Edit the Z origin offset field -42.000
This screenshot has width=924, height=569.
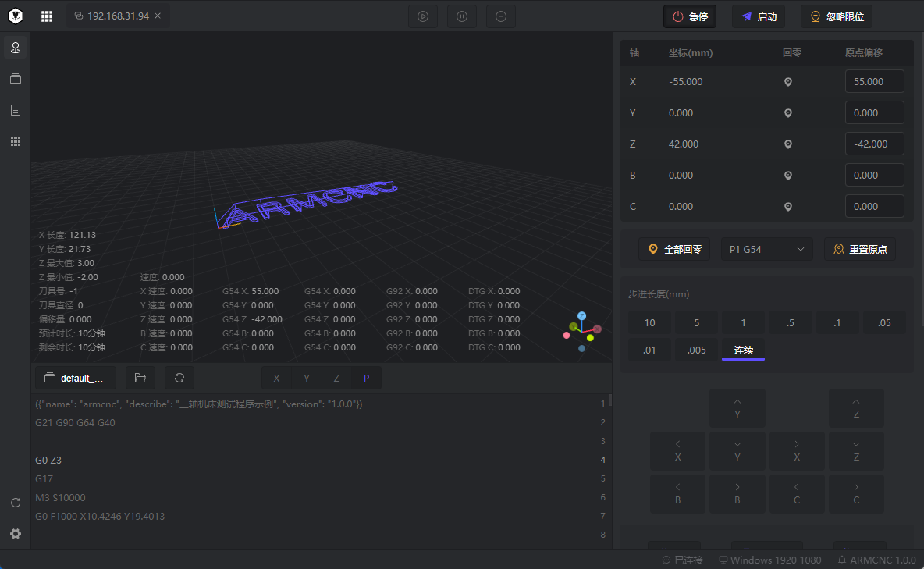click(875, 144)
